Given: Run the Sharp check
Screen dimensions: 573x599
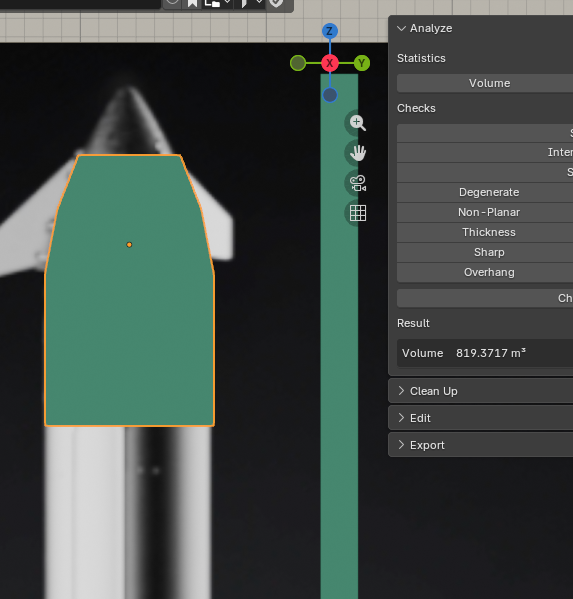Looking at the screenshot, I should 485,252.
